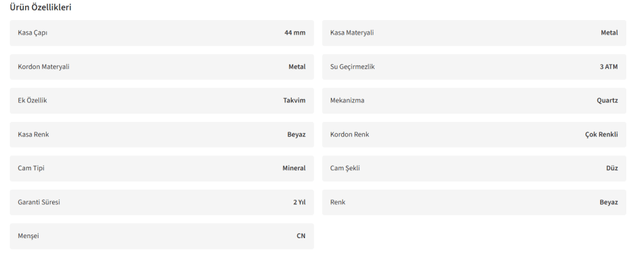Click the Takvim feature value
644x257 pixels.
[x=294, y=101]
